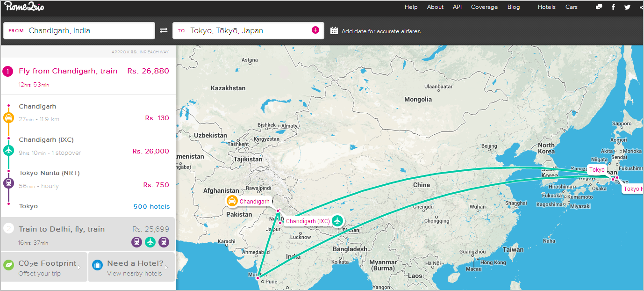Click the last train icon in route 2
The height and width of the screenshot is (291, 644).
click(164, 242)
